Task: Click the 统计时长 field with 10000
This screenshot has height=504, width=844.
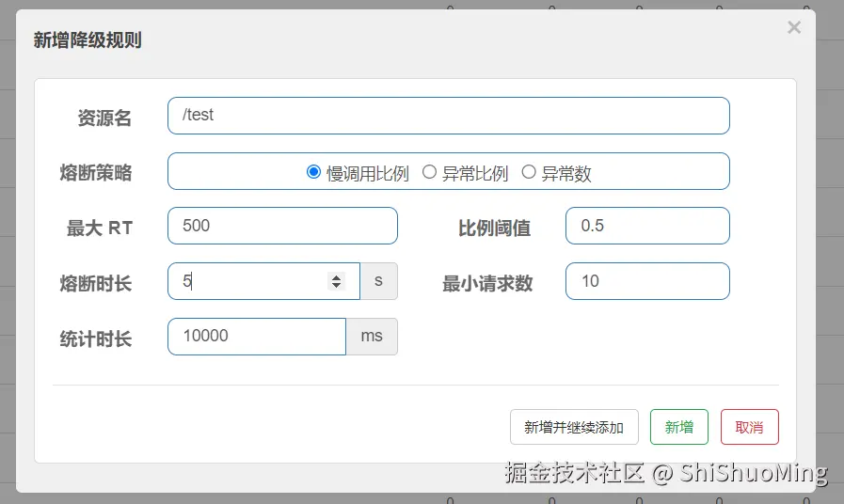Action: (257, 337)
